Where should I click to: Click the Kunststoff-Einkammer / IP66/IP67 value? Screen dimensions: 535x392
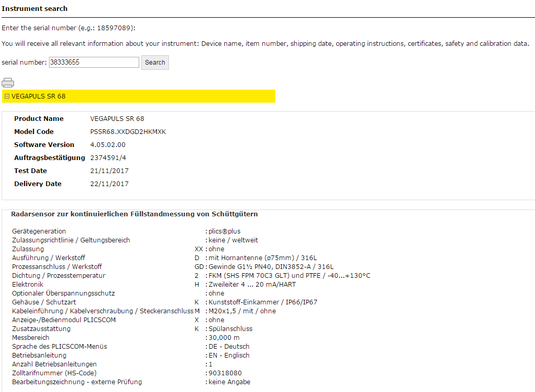(263, 302)
